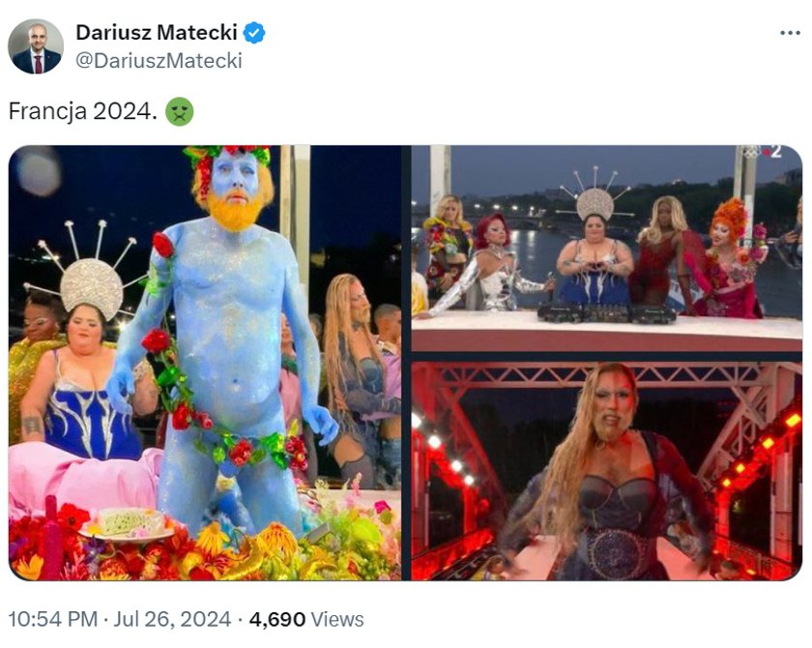Viewport: 812px width, 648px height.
Task: Open the @DariuszMatecki handle link
Action: click(x=159, y=61)
